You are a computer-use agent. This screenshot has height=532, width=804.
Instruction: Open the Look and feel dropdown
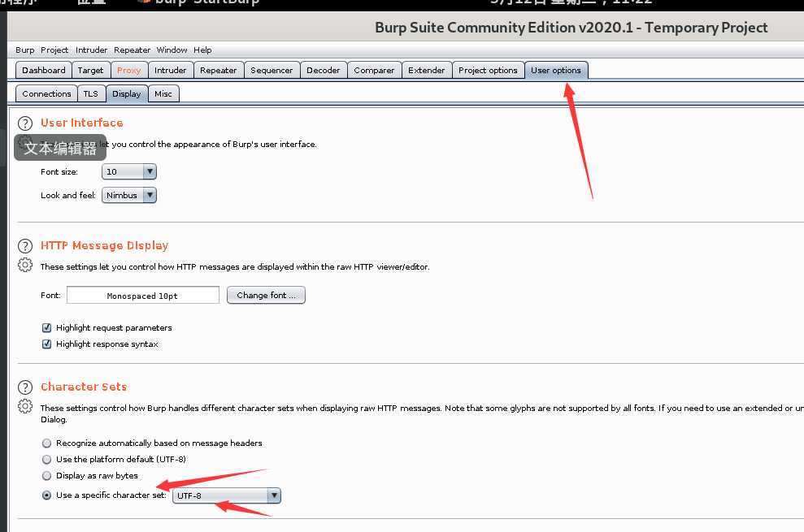tap(128, 195)
